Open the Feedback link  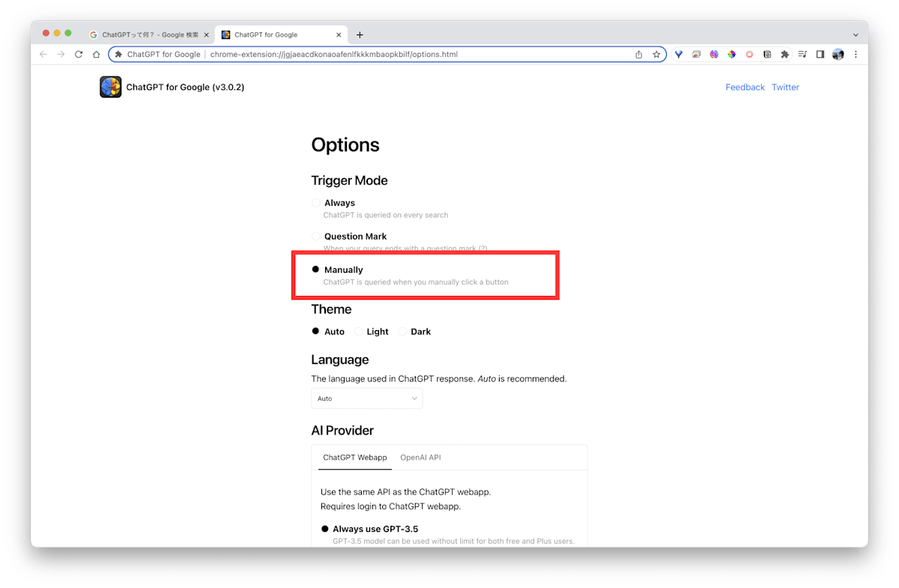(x=745, y=88)
